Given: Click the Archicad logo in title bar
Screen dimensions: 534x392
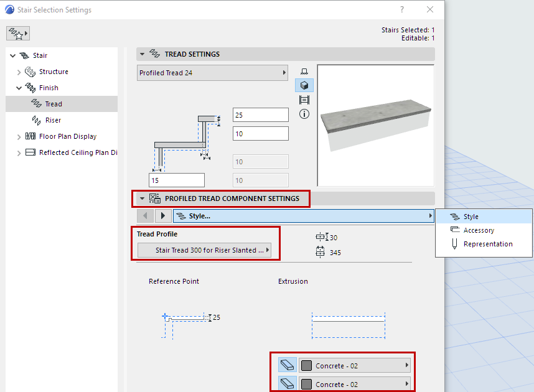Looking at the screenshot, I should (x=9, y=9).
